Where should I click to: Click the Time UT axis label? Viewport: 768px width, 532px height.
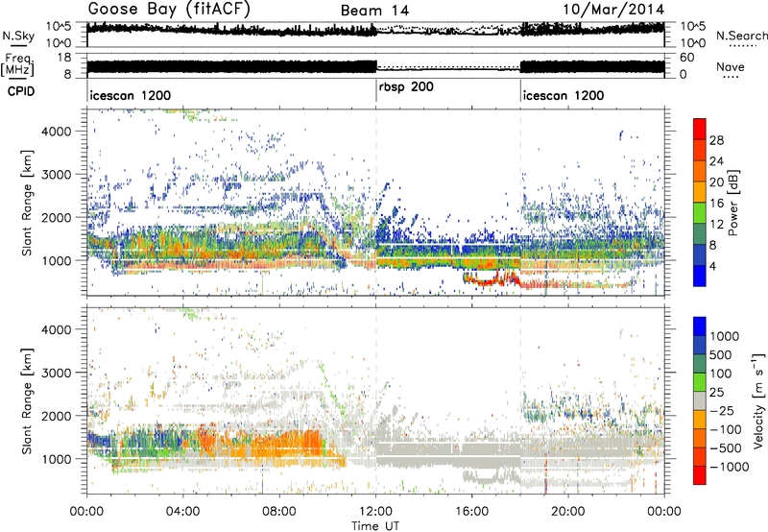(x=375, y=525)
